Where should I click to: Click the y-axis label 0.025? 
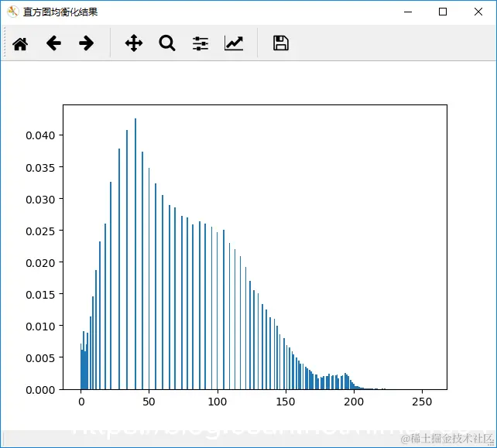pyautogui.click(x=40, y=231)
